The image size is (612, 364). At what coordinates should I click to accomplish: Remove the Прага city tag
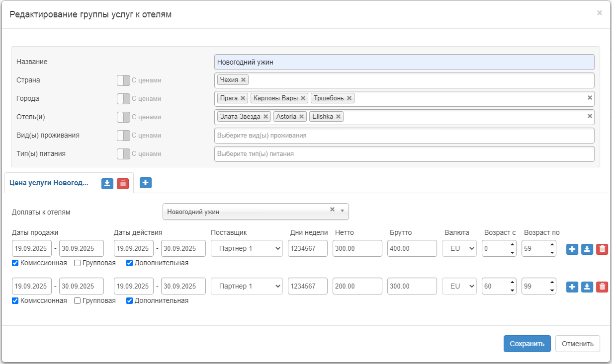point(243,98)
